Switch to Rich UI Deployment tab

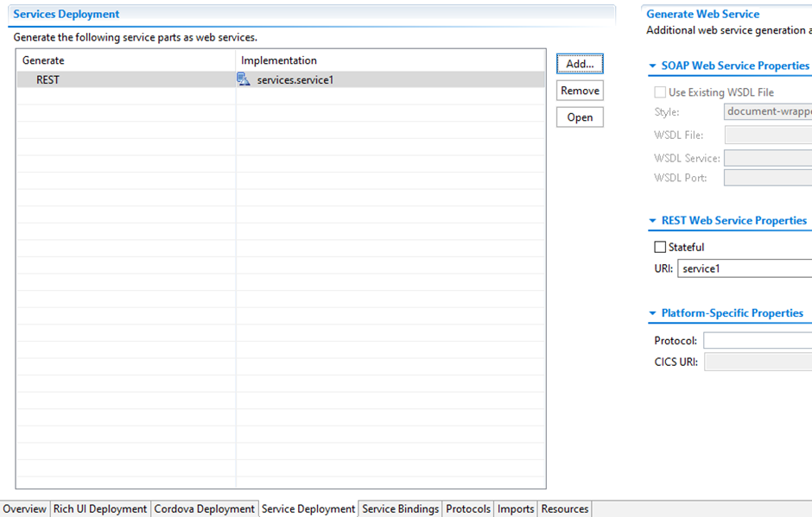click(x=100, y=508)
